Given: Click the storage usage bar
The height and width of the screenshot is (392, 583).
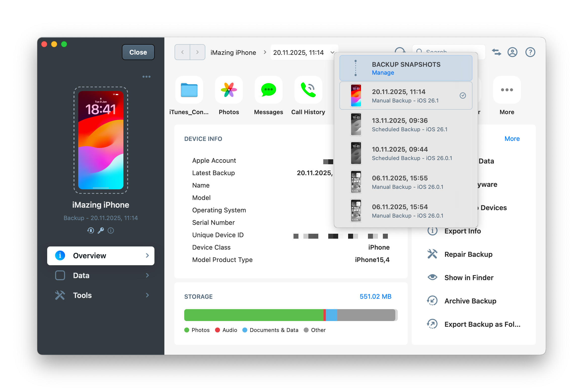Looking at the screenshot, I should click(291, 315).
